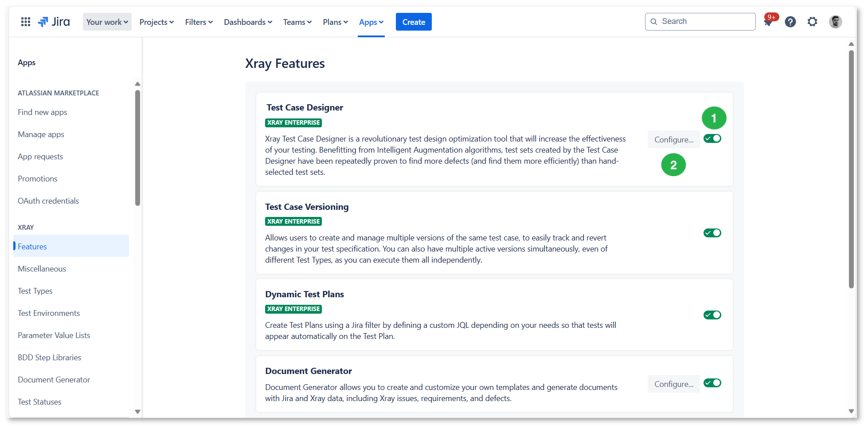This screenshot has height=429, width=868.
Task: Open Document Generator in sidebar
Action: point(54,380)
